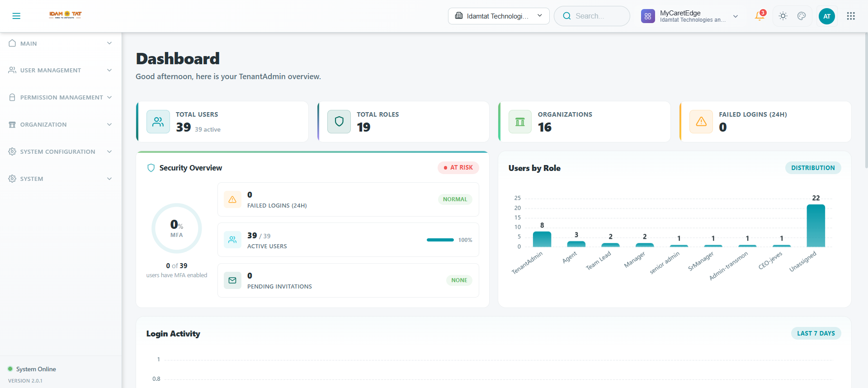Click the red notification count badge

763,13
